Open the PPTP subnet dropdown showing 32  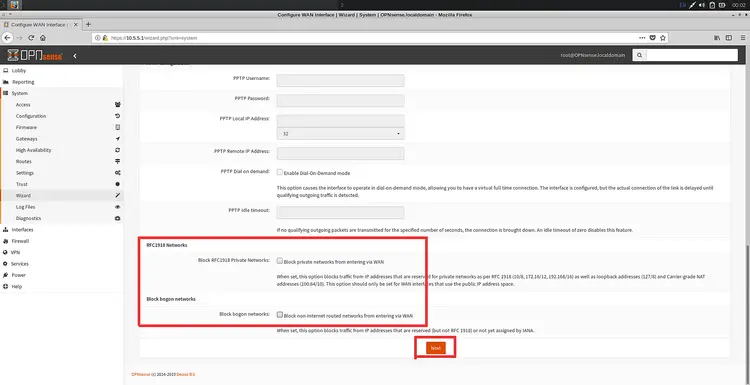pyautogui.click(x=341, y=133)
